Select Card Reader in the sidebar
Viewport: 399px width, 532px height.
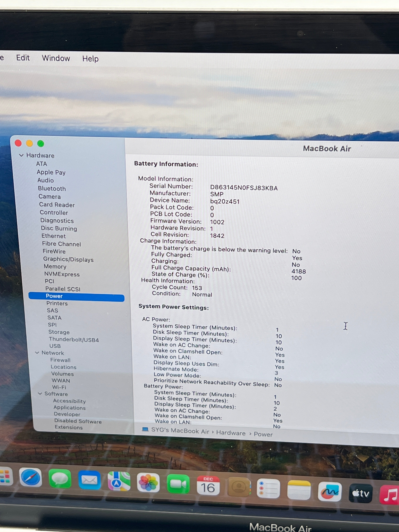tap(57, 205)
